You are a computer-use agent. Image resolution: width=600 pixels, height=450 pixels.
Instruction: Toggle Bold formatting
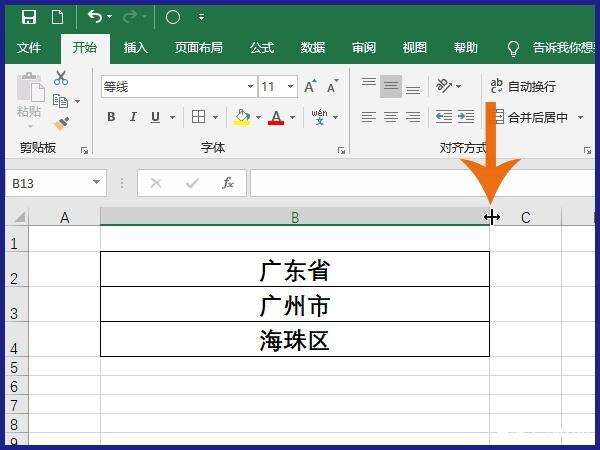[x=111, y=117]
